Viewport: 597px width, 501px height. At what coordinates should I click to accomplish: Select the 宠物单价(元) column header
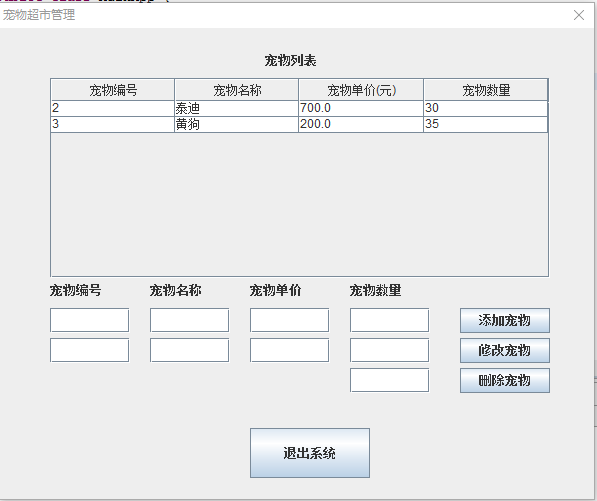(x=361, y=90)
